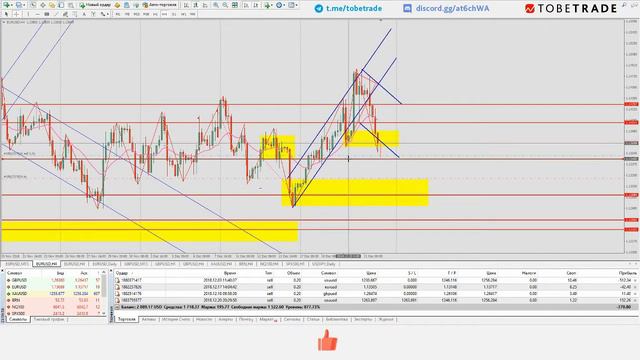Select the bar chart type icon

tap(186, 5)
